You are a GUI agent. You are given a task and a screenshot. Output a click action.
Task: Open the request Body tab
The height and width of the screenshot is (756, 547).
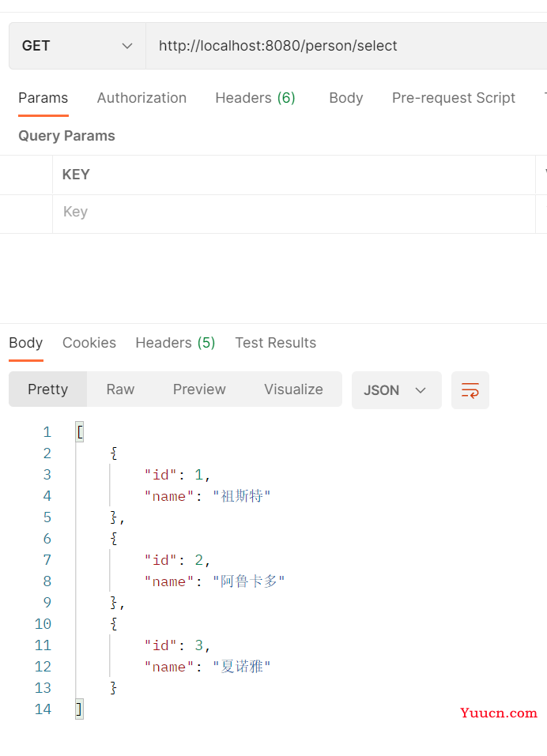346,98
